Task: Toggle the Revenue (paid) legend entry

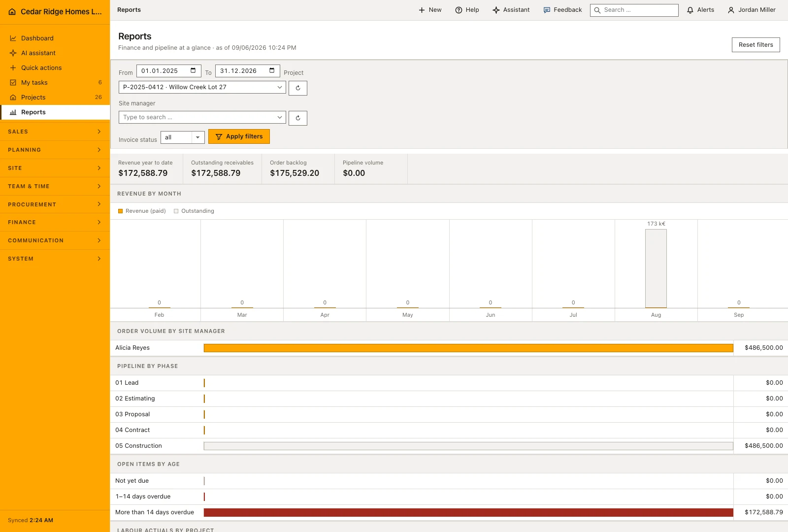Action: [x=142, y=211]
